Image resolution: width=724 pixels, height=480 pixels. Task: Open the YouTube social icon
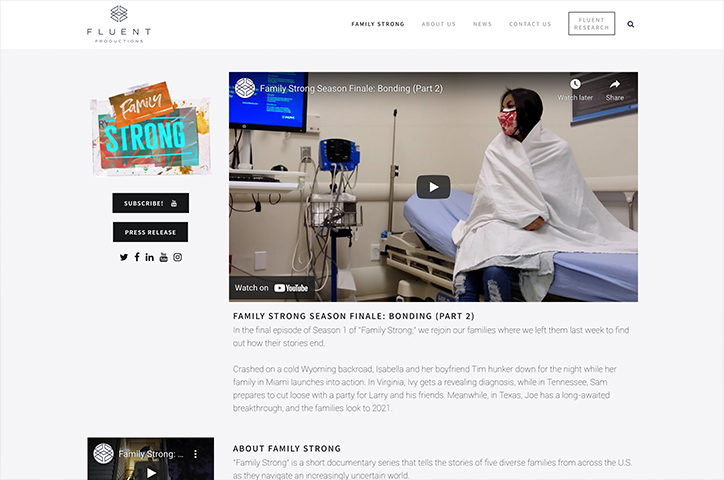[163, 257]
